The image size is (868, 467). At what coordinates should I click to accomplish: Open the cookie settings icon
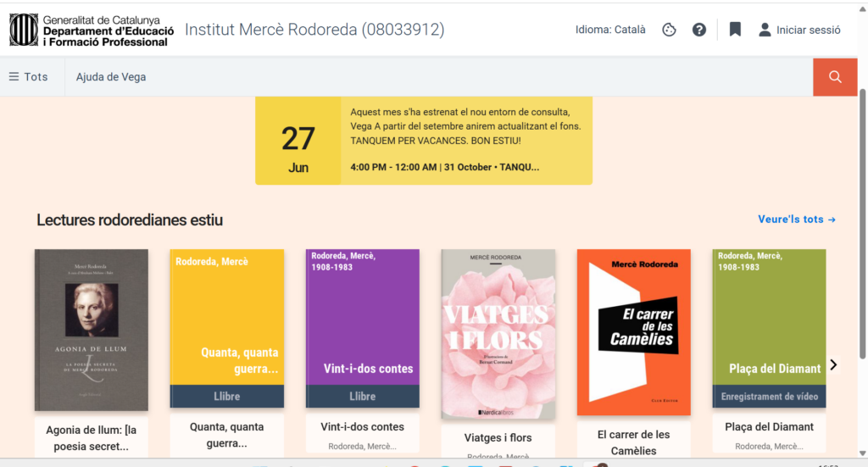[x=669, y=30]
